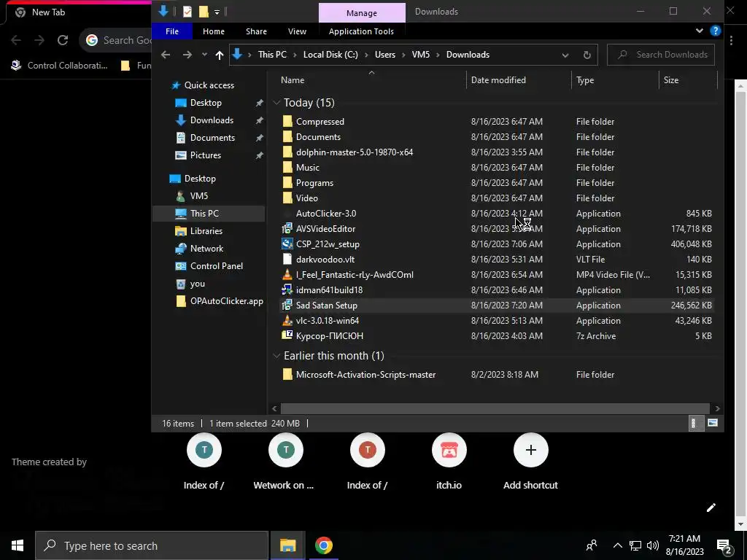Select the CSP_212w_setup installer icon
Image resolution: width=747 pixels, height=560 pixels.
[287, 244]
